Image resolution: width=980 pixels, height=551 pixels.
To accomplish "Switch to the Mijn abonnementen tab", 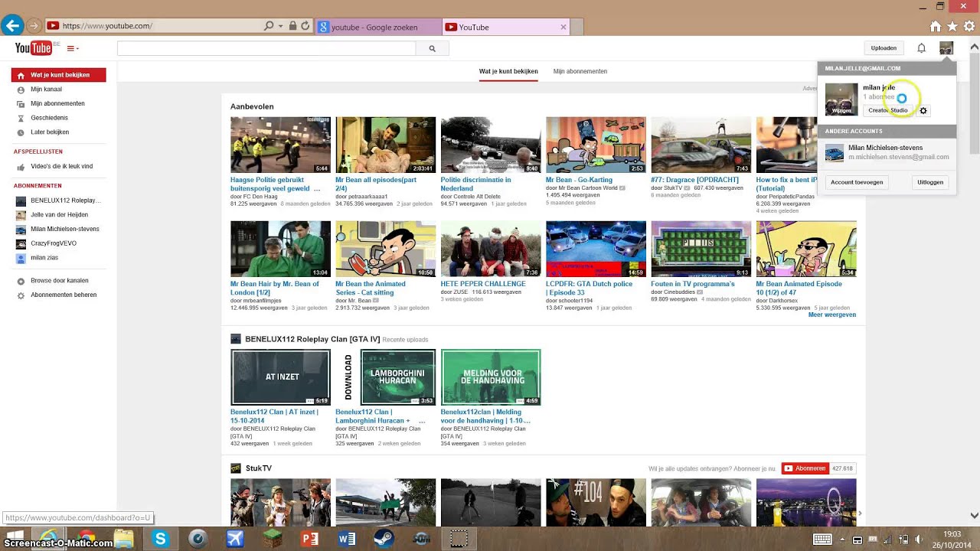I will [580, 71].
